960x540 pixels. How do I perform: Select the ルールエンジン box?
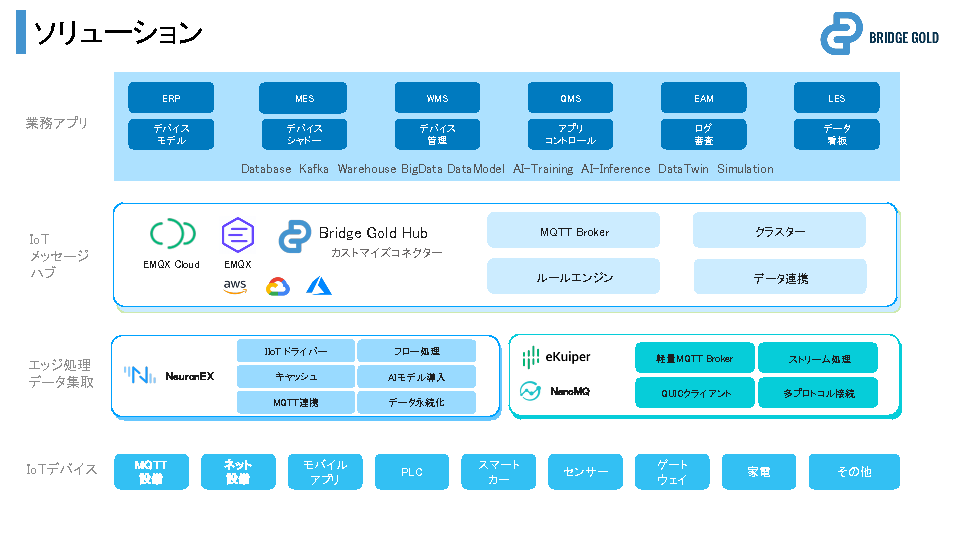pyautogui.click(x=573, y=277)
